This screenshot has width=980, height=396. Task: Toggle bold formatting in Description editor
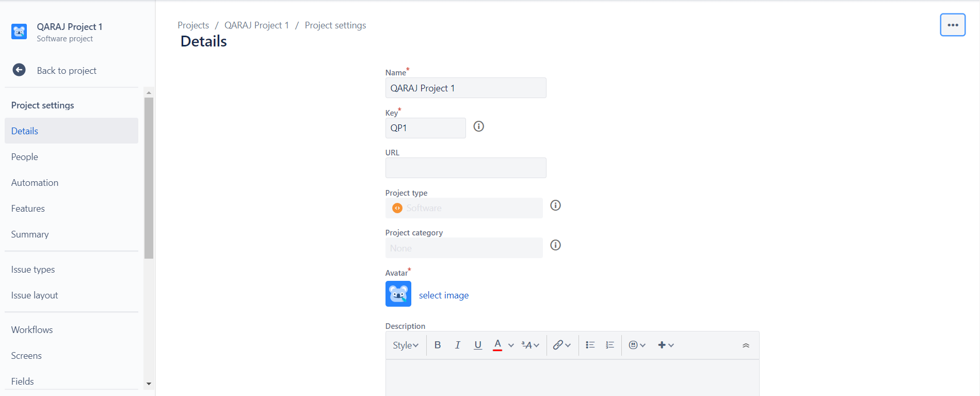coord(438,345)
